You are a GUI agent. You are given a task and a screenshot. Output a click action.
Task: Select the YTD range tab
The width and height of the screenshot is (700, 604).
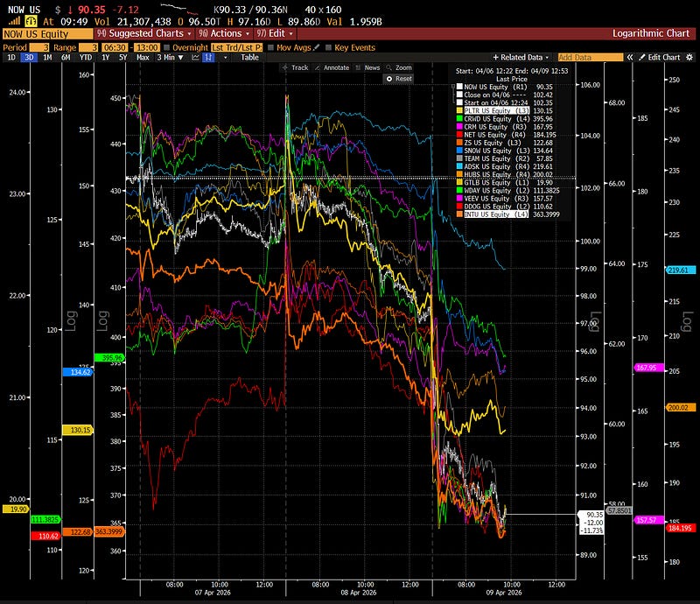click(x=85, y=57)
